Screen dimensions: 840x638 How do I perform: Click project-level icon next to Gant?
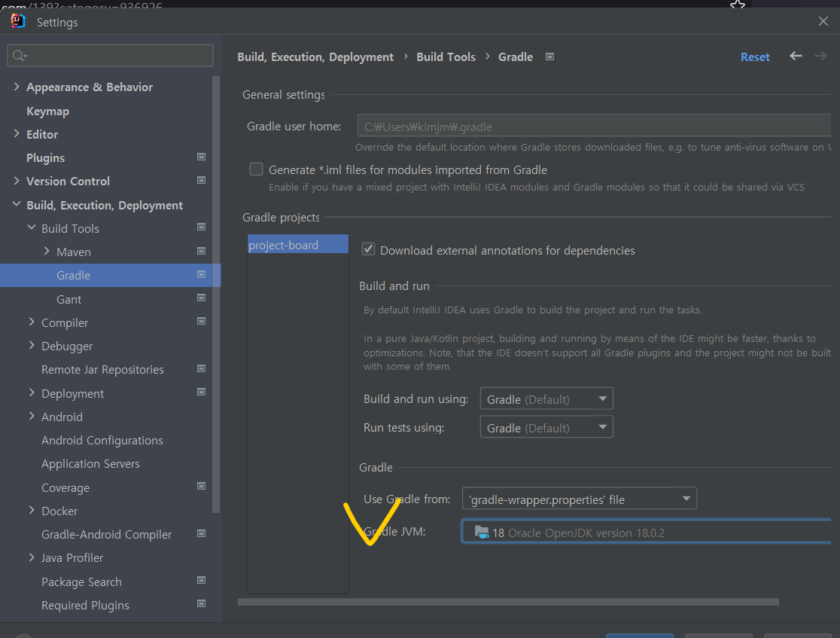pyautogui.click(x=202, y=298)
